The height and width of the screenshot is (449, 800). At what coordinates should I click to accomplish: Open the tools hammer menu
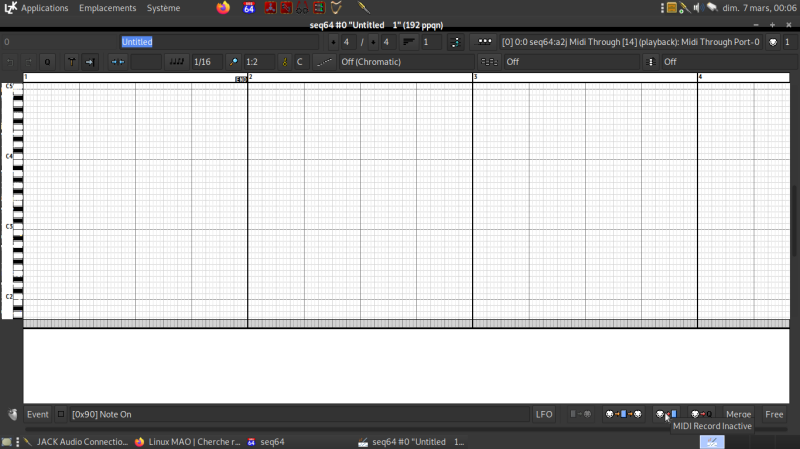pyautogui.click(x=71, y=62)
